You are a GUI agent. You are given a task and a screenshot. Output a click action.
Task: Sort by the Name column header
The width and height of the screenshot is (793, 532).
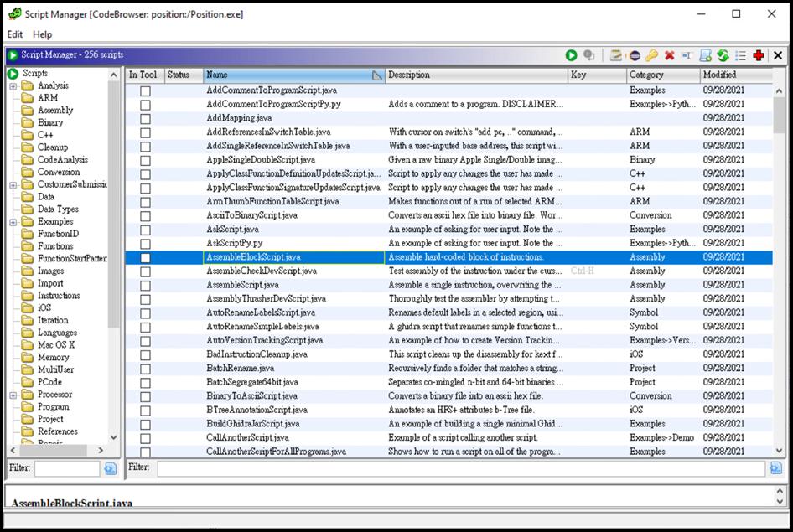tap(294, 75)
